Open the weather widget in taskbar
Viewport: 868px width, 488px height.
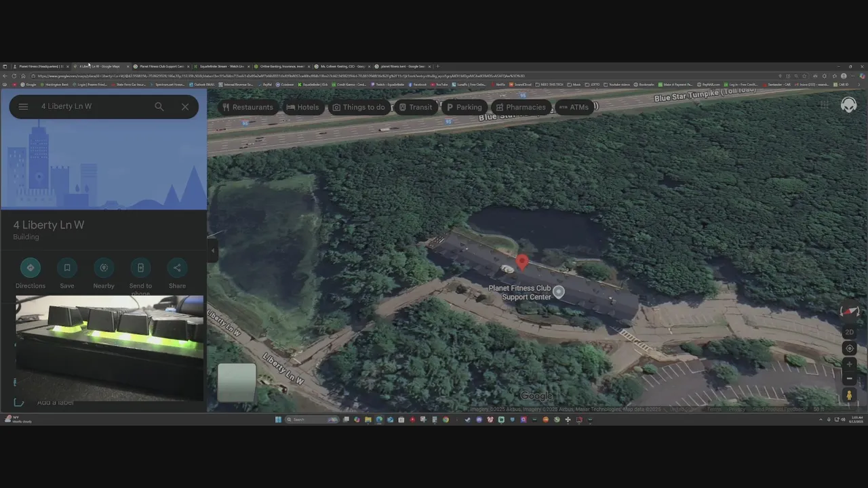pos(19,420)
